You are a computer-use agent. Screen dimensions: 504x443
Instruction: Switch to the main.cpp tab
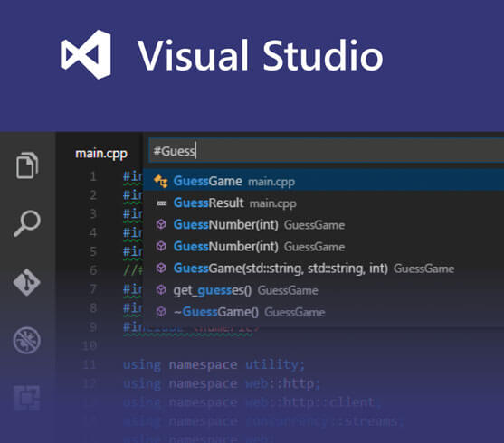click(x=101, y=154)
